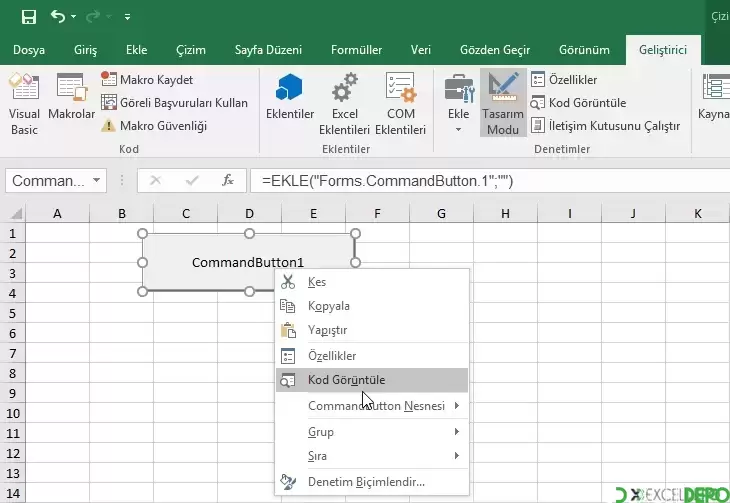Choose Kod Görüntüle in the context menu
Viewport: 730px width, 503px height.
tap(372, 380)
